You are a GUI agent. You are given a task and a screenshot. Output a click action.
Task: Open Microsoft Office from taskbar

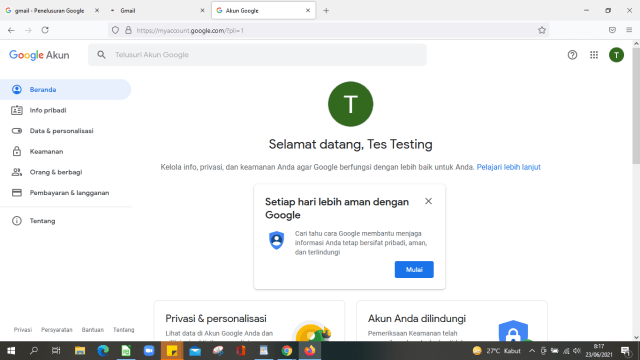pos(241,351)
